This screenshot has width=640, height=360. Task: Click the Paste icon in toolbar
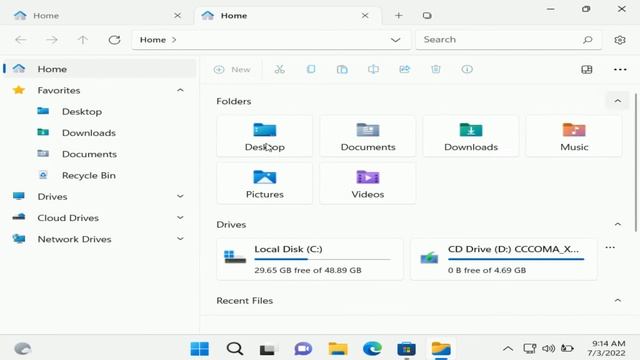[342, 69]
